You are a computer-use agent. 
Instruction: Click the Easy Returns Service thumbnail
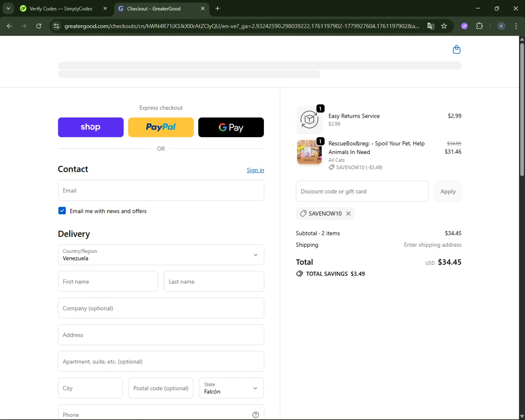pyautogui.click(x=309, y=120)
